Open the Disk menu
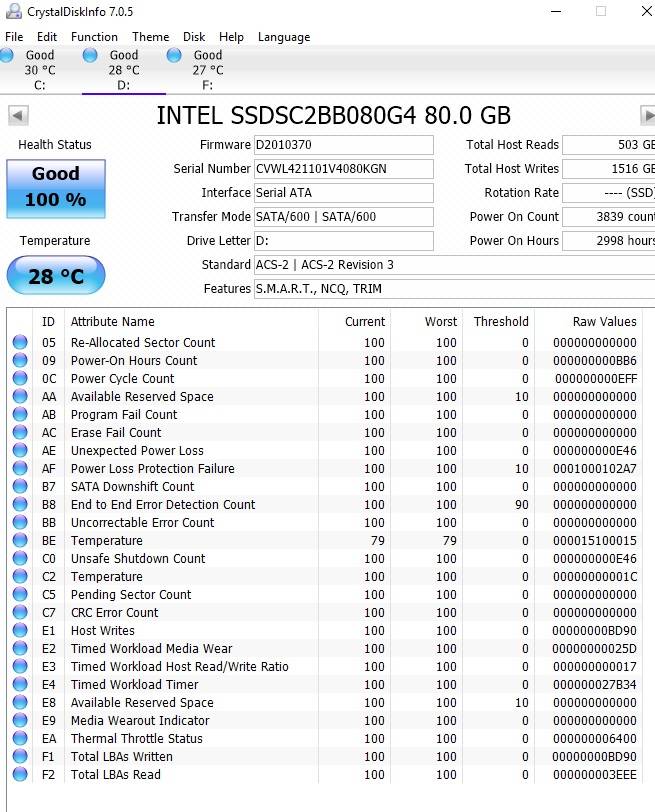Image resolution: width=655 pixels, height=812 pixels. (x=194, y=37)
